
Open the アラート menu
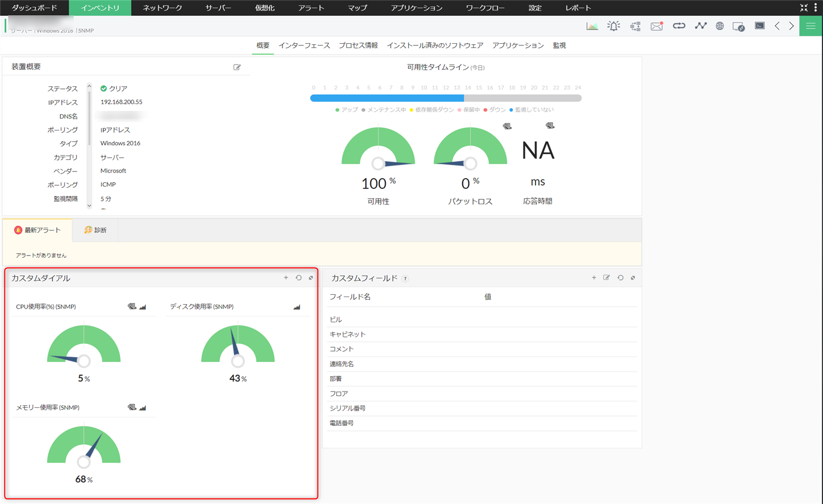tap(311, 8)
